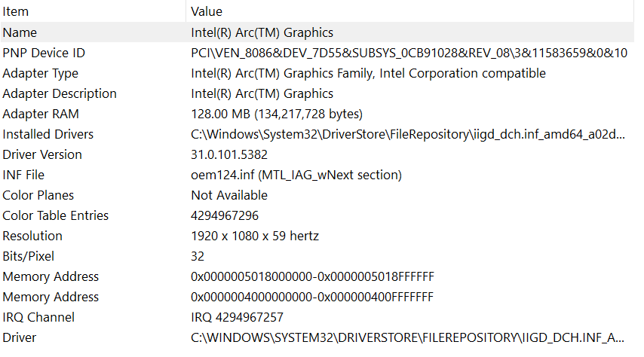
Task: Select the Color Planes label
Action: pos(38,195)
